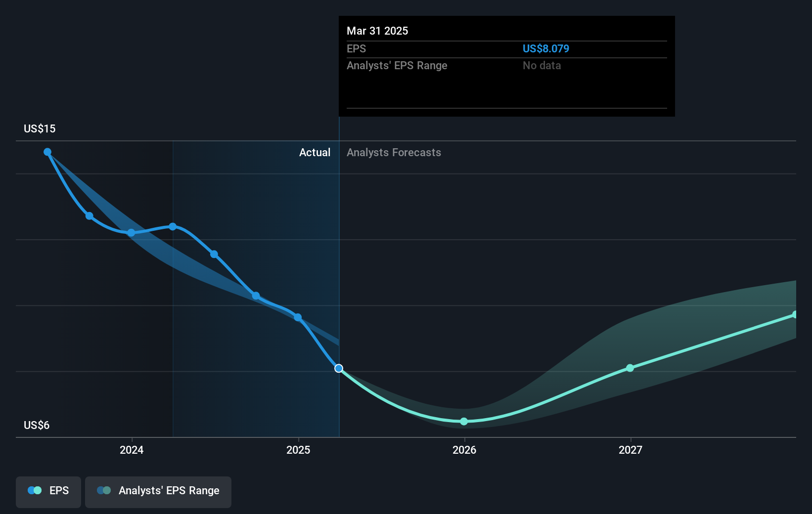Click the 2027 x-axis label
812x514 pixels.
point(631,450)
